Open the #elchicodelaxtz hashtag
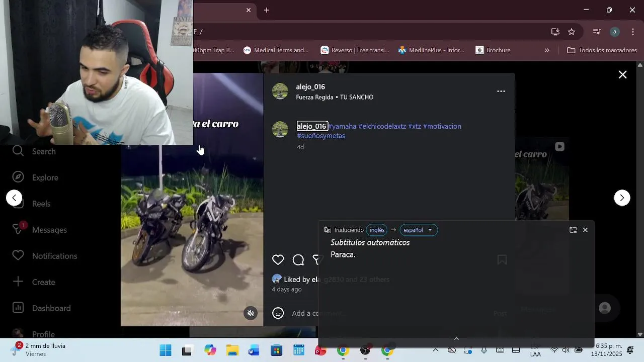 382,126
